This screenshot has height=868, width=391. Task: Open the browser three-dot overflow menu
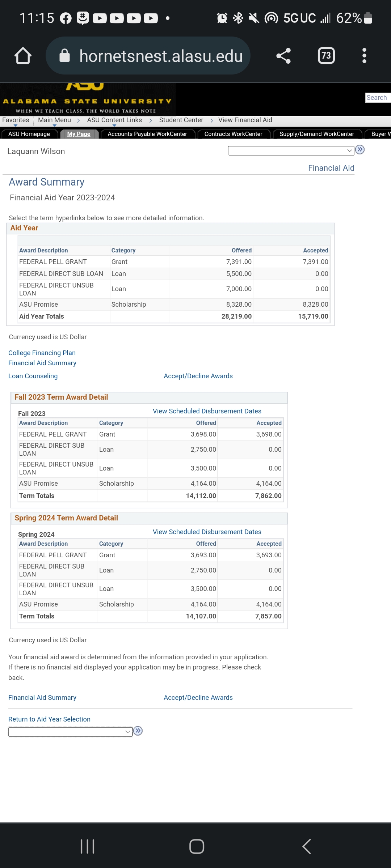tap(365, 56)
